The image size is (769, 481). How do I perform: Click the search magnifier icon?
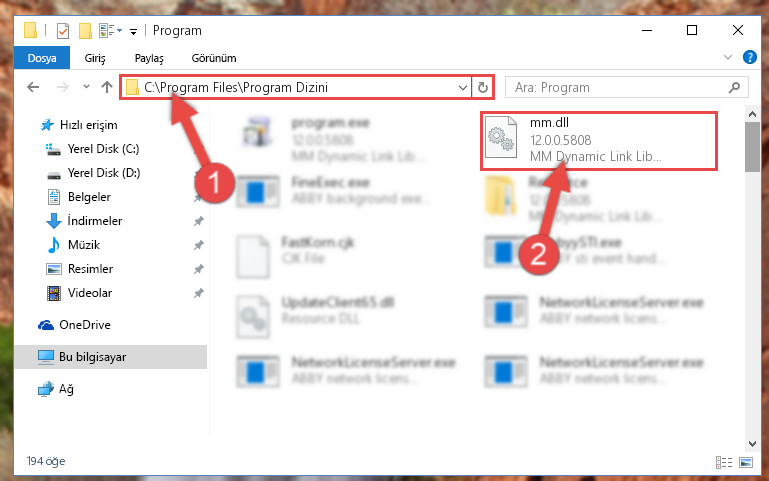click(x=734, y=87)
